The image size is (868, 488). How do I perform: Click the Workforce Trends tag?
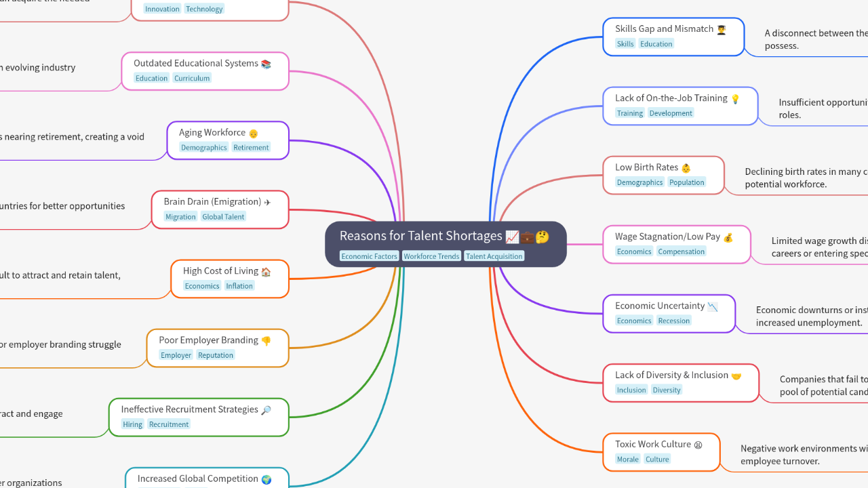pyautogui.click(x=431, y=256)
